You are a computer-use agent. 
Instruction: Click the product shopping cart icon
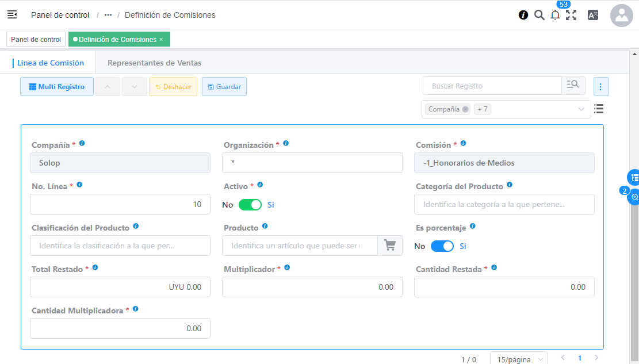[x=390, y=246]
